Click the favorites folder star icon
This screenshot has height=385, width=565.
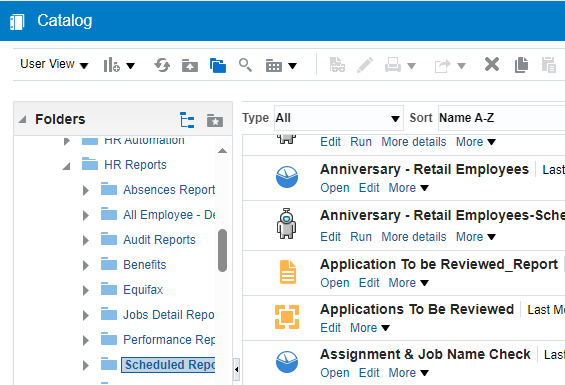pyautogui.click(x=215, y=120)
